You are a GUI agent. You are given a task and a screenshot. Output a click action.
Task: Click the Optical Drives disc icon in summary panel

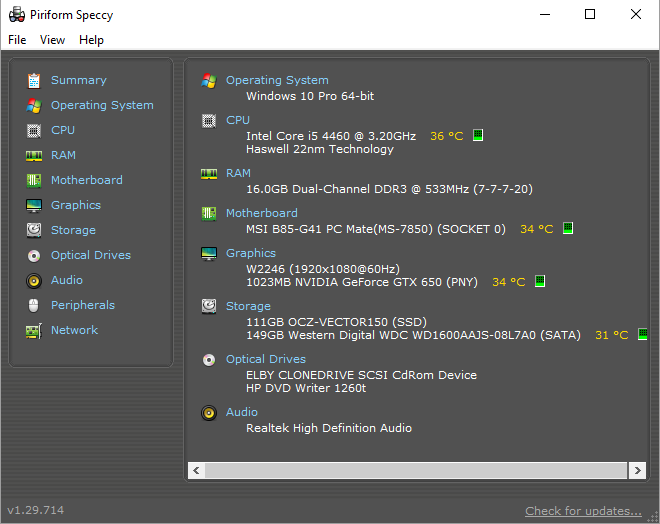click(x=209, y=360)
